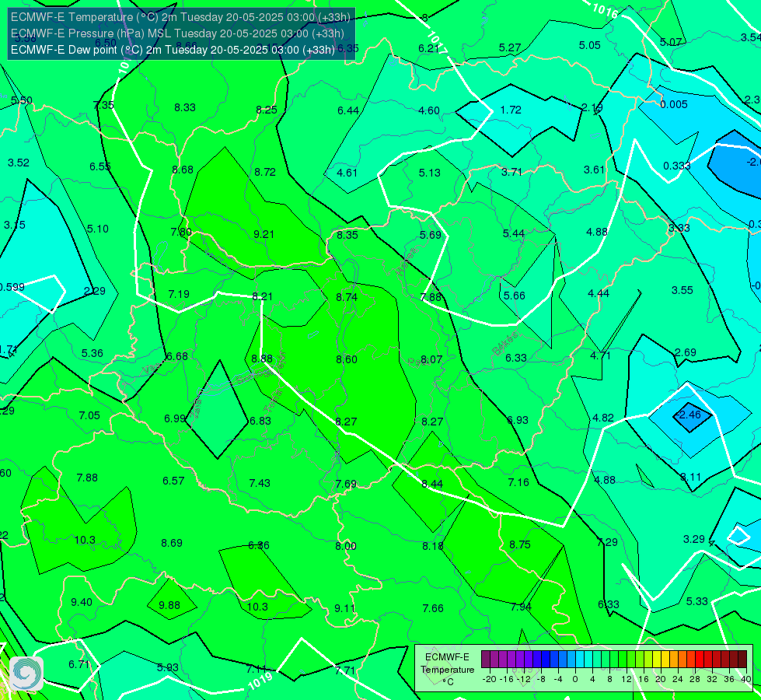This screenshot has width=761, height=700.
Task: Click the 7.66 dew point value
Action: [x=433, y=608]
